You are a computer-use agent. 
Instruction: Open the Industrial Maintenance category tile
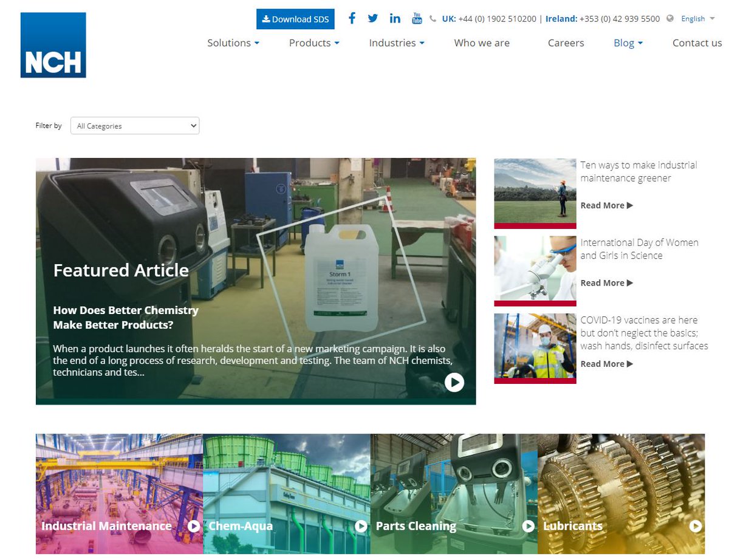[119, 493]
